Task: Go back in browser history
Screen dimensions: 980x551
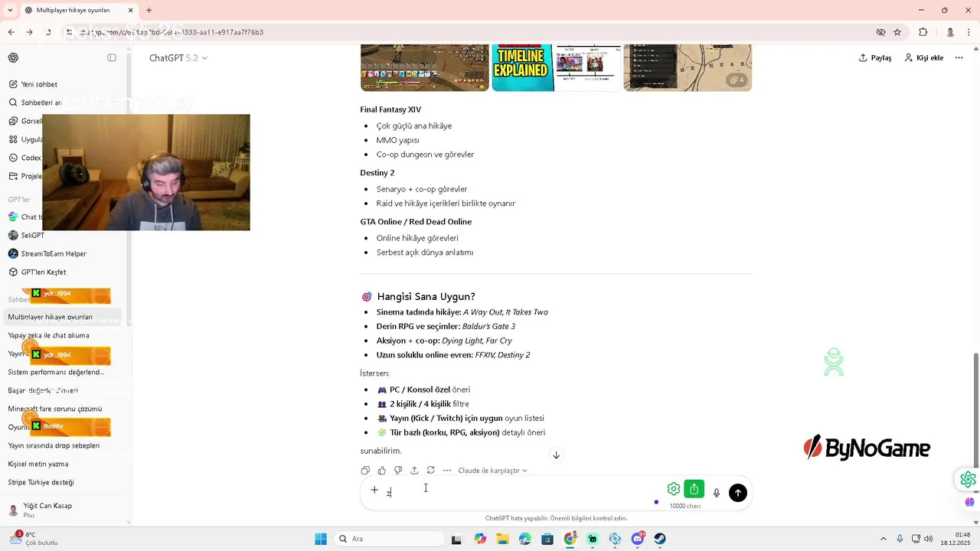Action: pyautogui.click(x=11, y=32)
